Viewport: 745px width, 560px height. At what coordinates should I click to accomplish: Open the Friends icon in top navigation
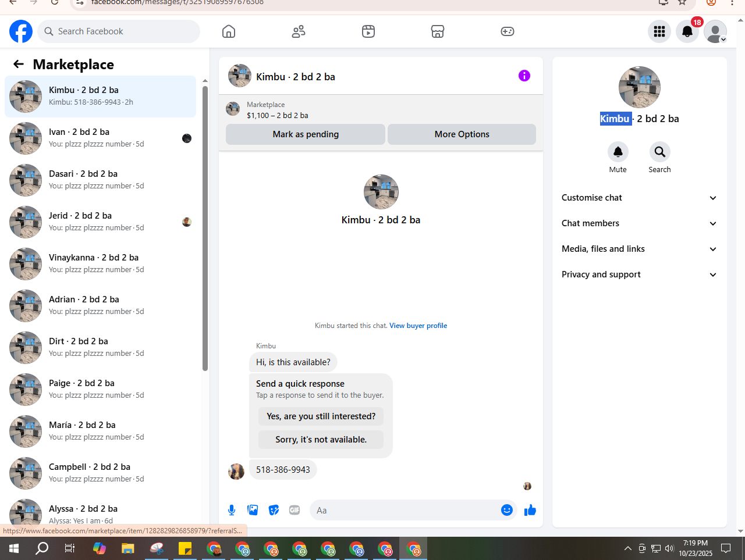pyautogui.click(x=299, y=31)
